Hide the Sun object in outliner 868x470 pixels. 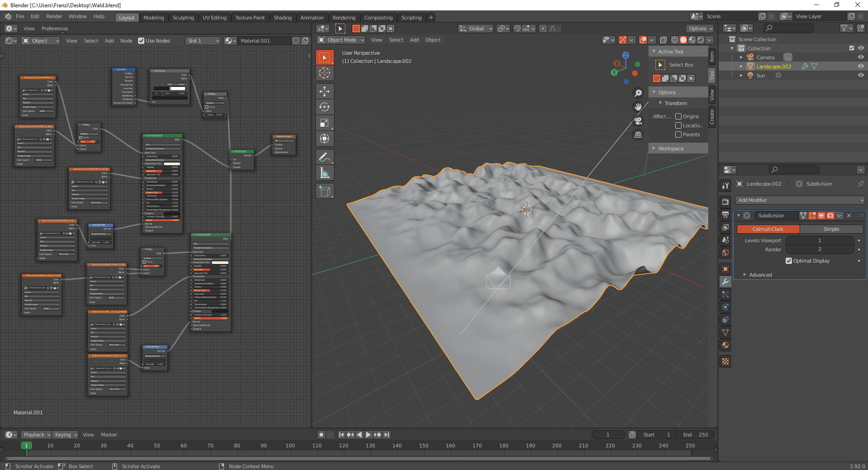[x=861, y=75]
